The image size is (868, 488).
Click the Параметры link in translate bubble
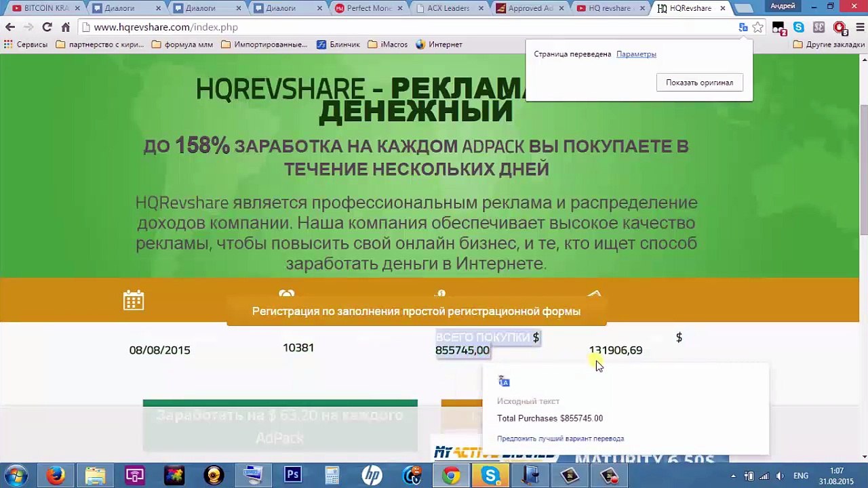pos(636,54)
